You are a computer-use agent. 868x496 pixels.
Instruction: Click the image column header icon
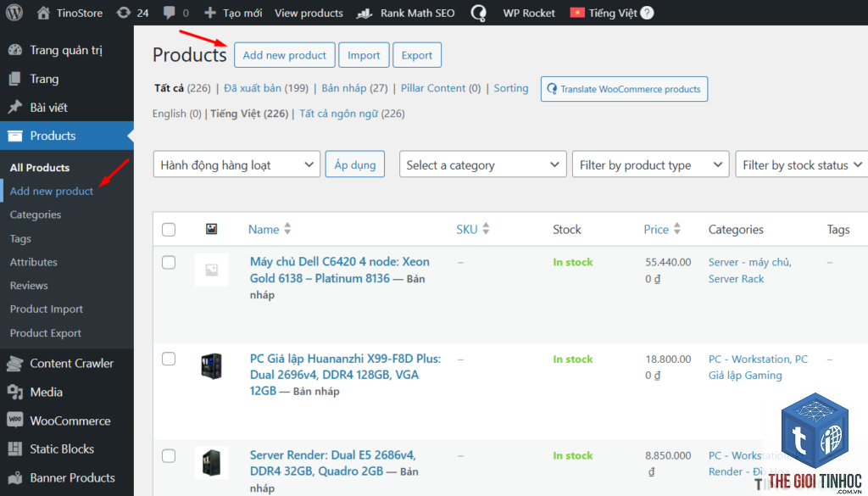coord(211,229)
